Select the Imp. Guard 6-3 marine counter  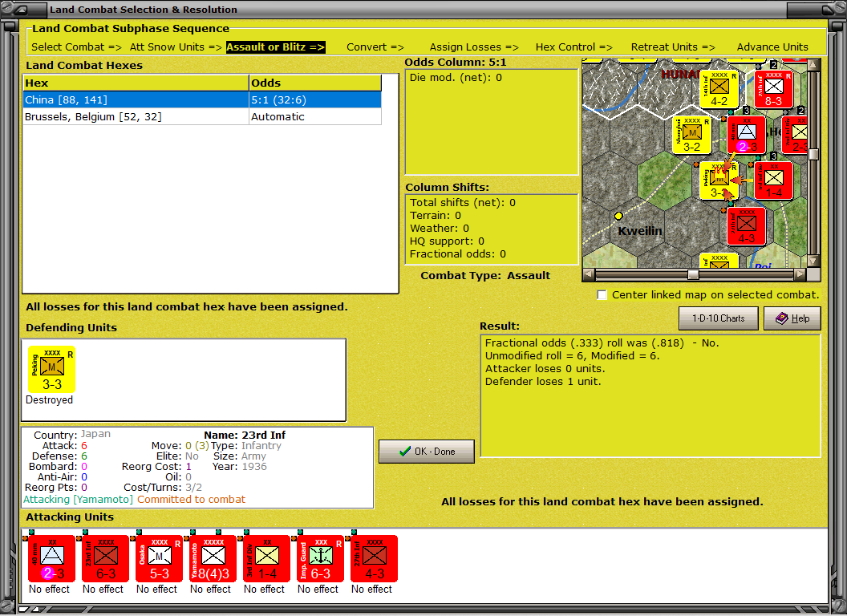[320, 559]
